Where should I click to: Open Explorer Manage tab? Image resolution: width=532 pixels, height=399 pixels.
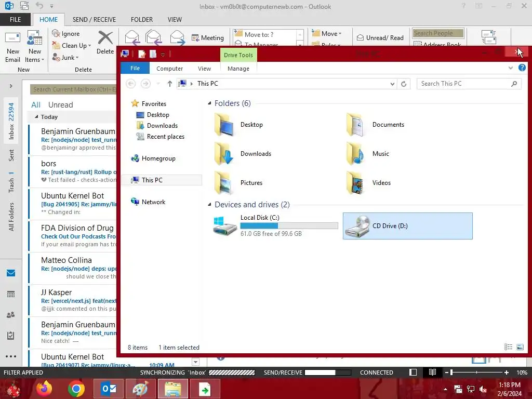click(238, 69)
